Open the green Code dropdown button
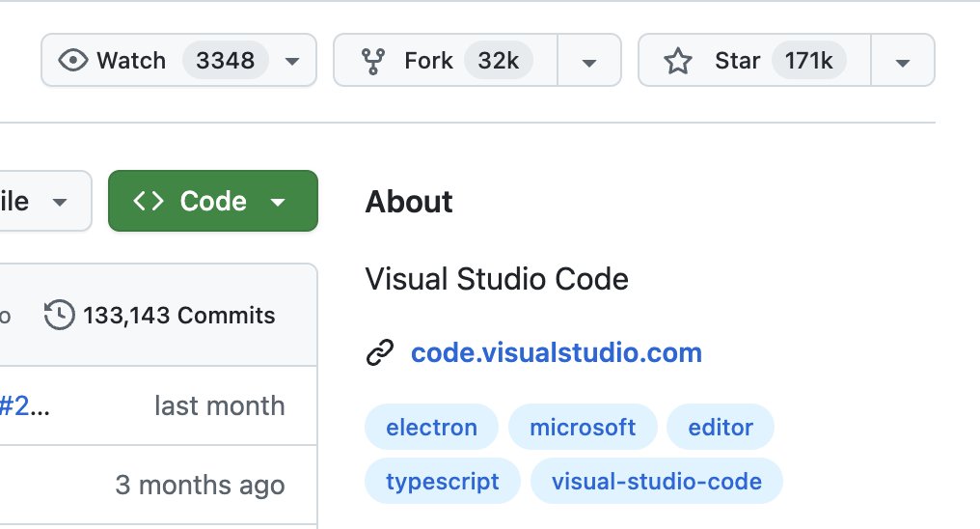 coord(212,201)
